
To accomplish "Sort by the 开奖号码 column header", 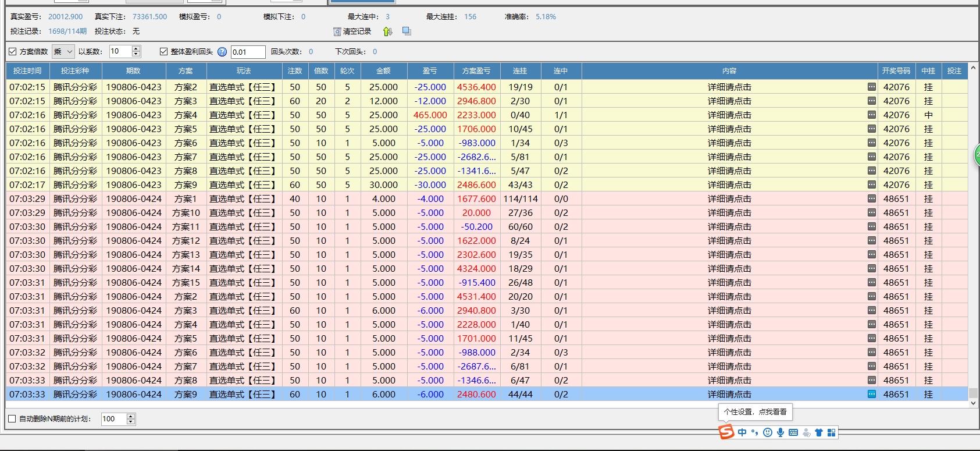I will 896,71.
